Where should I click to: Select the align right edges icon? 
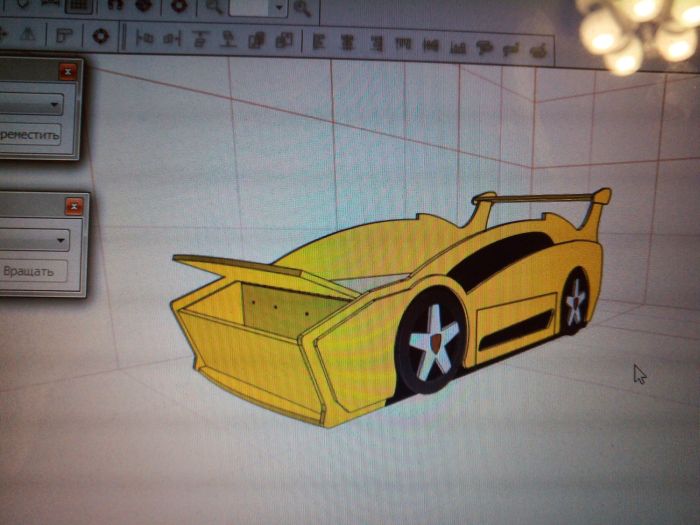tap(376, 44)
